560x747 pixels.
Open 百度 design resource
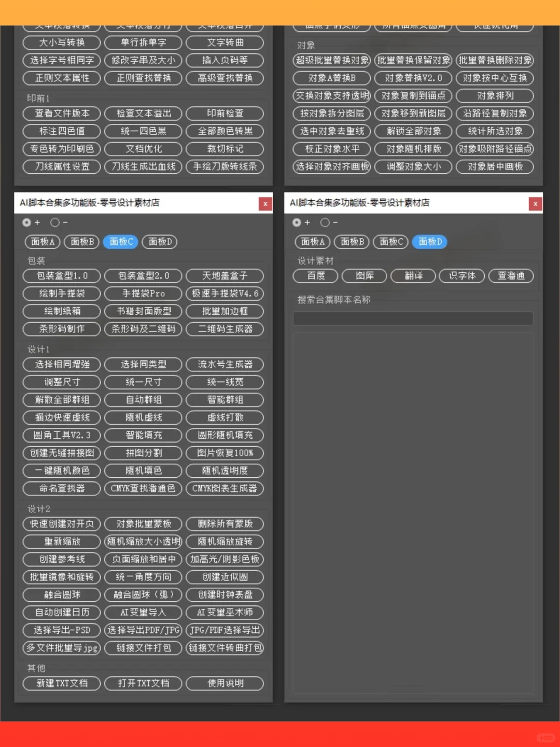316,276
